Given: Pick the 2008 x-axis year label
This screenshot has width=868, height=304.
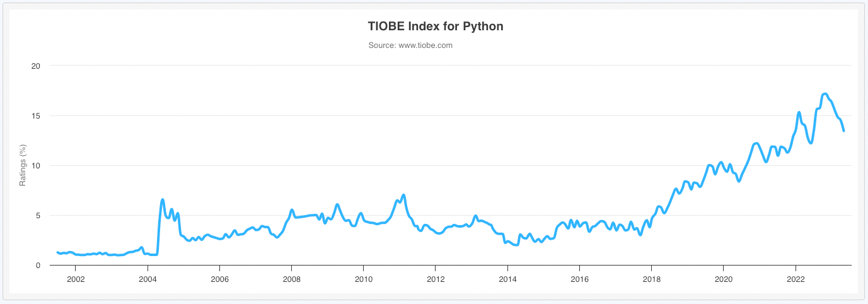Looking at the screenshot, I should click(x=291, y=278).
